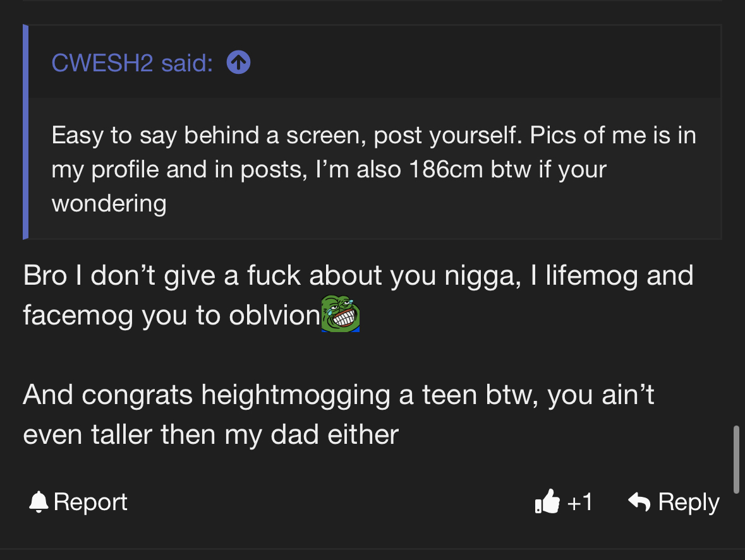Click the word 'wondering' in the quote
The image size is (745, 560).
point(109,203)
